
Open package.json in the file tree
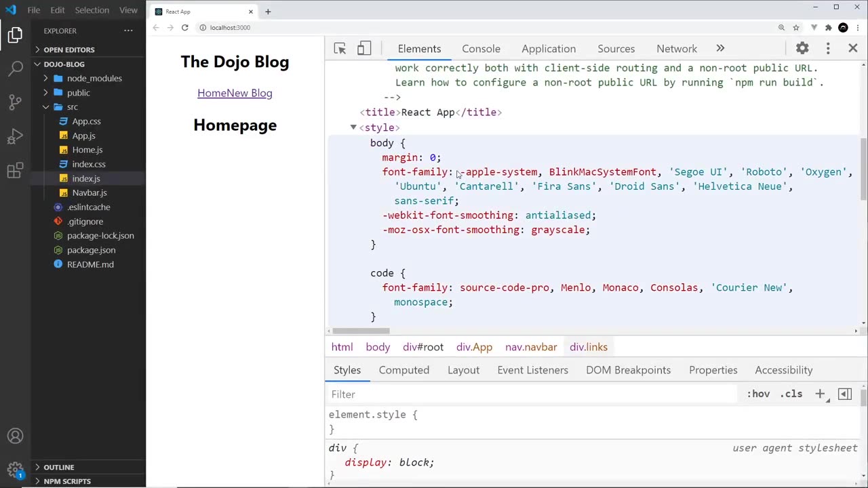click(x=91, y=250)
